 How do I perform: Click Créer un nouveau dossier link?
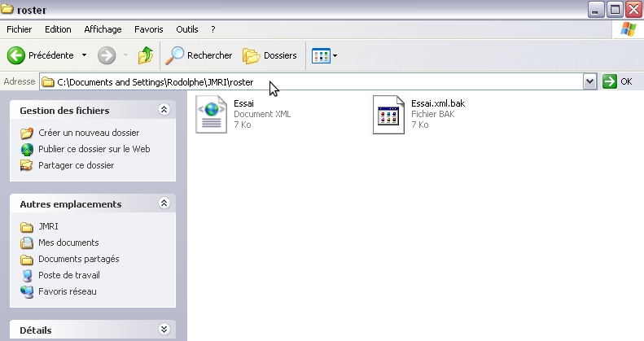click(x=89, y=133)
